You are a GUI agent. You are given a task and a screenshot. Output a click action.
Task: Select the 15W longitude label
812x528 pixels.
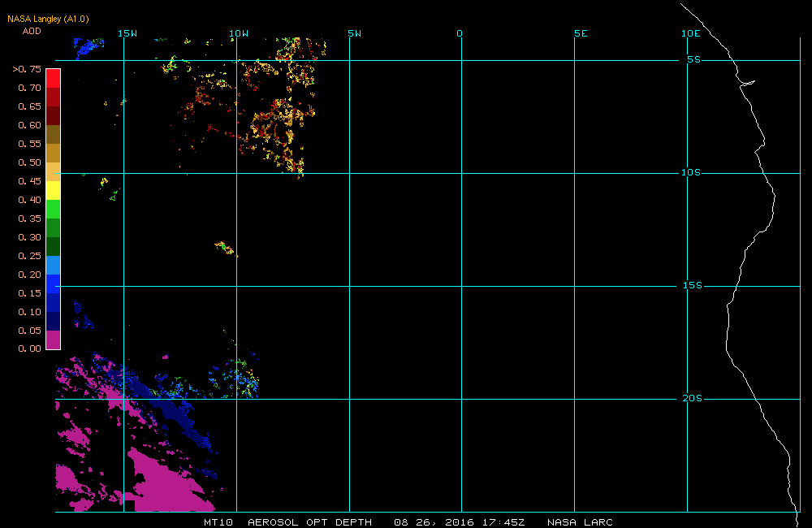(x=127, y=33)
